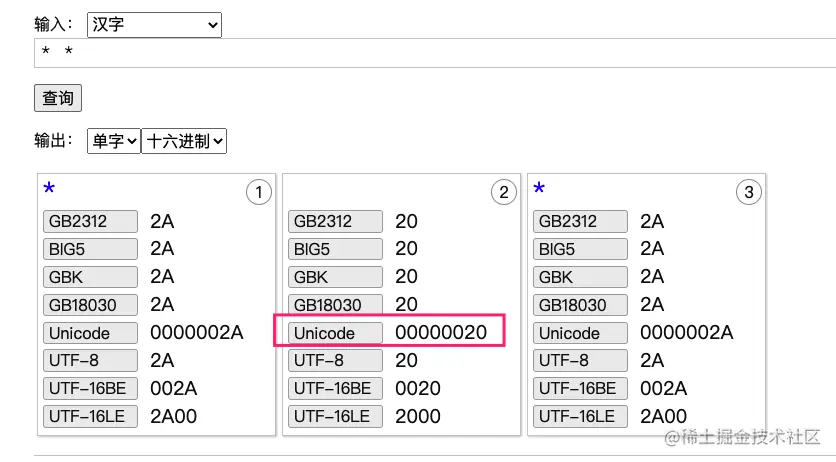The width and height of the screenshot is (836, 462).
Task: Click GB2312 button in card 1
Action: 90,221
